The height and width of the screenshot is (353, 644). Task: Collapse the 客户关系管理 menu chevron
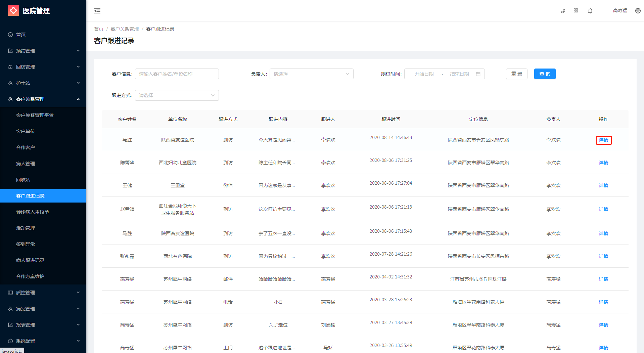[78, 99]
